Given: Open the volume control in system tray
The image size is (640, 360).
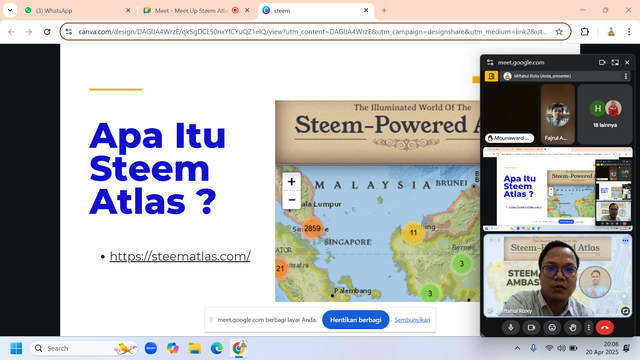Looking at the screenshot, I should [562, 348].
